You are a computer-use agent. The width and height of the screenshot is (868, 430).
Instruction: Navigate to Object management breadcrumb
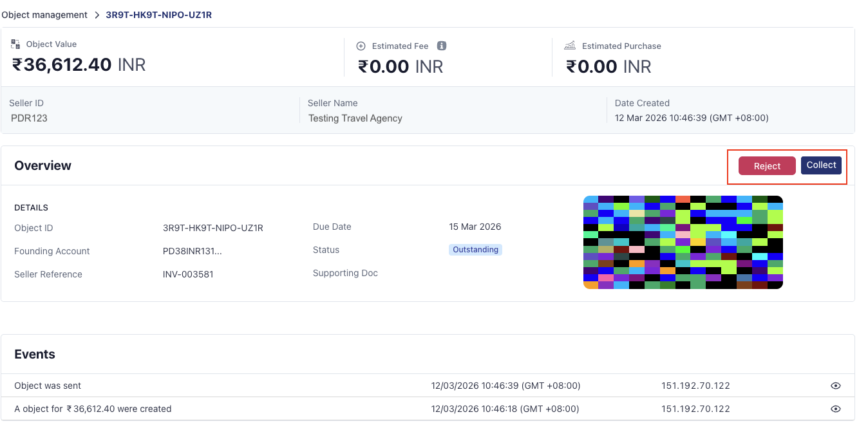[x=44, y=15]
